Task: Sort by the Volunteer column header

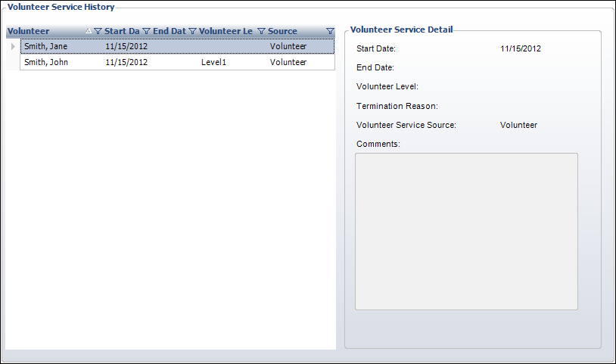Action: 28,31
